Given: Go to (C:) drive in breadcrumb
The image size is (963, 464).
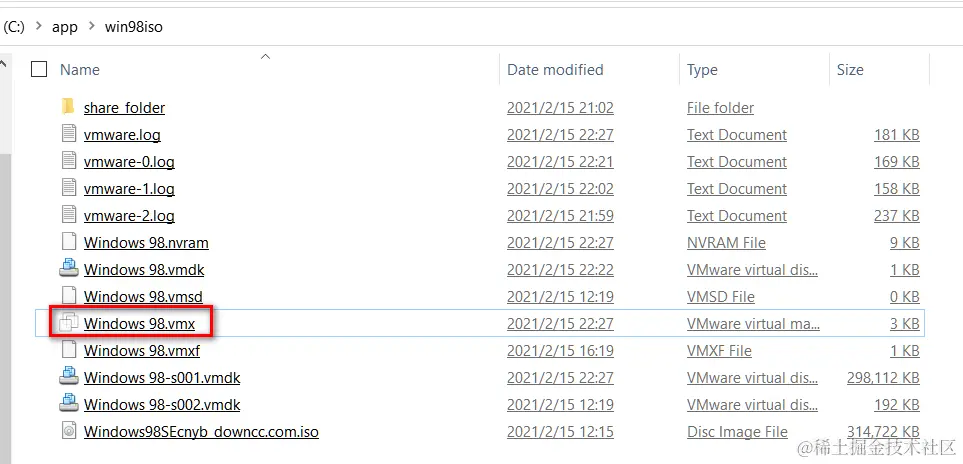Looking at the screenshot, I should click(14, 27).
